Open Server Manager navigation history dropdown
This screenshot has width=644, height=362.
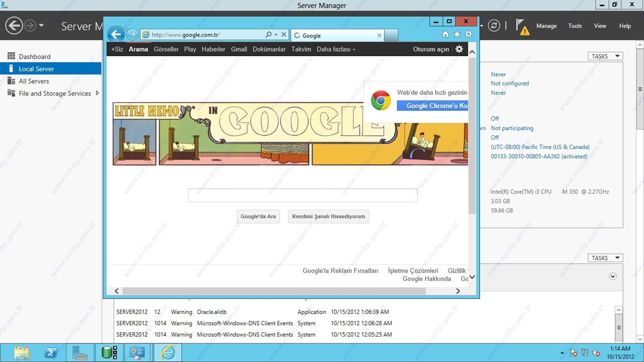(x=41, y=26)
